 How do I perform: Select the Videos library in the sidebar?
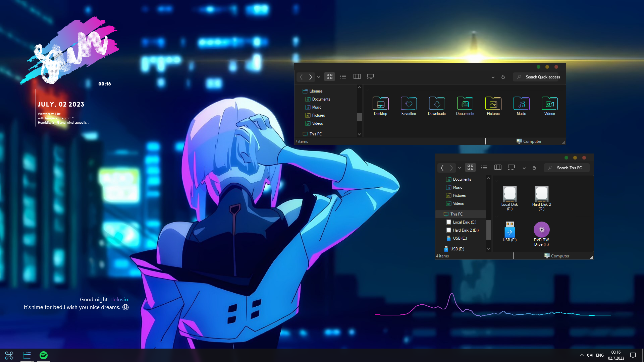(317, 123)
